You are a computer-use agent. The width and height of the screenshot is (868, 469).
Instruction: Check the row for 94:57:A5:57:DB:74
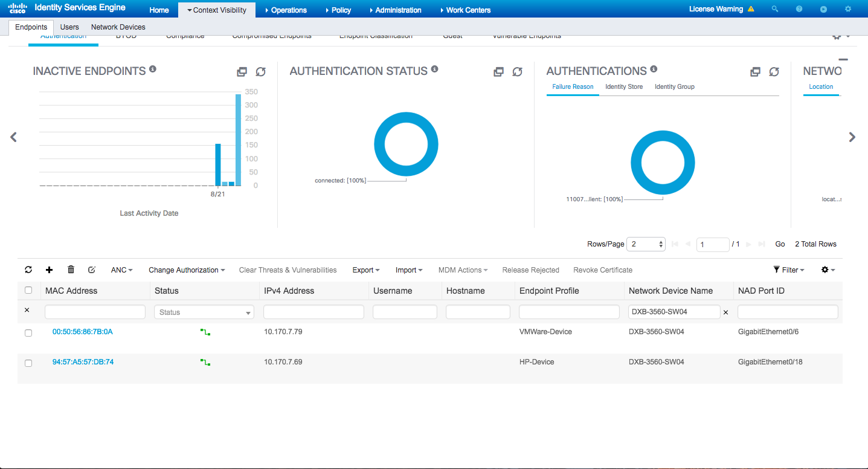point(28,363)
